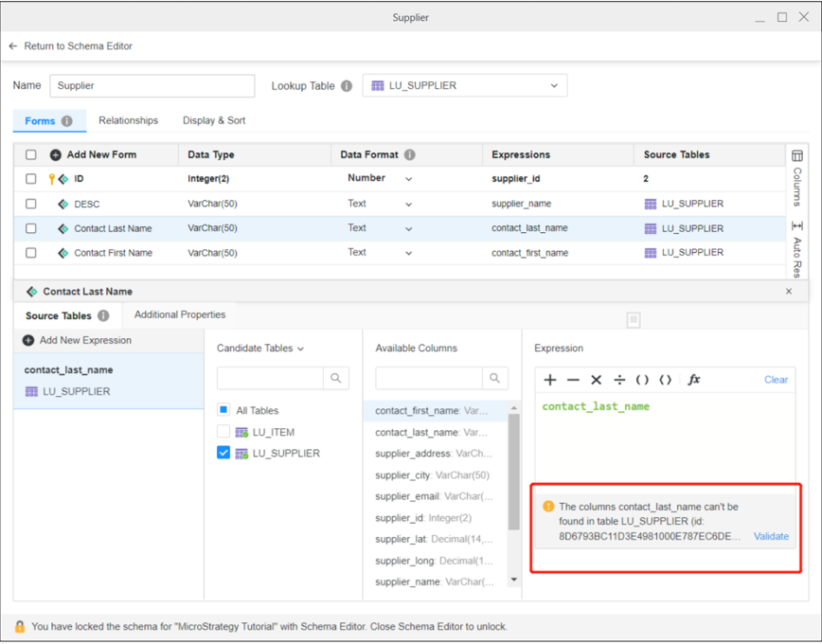Click Return to Schema Editor
The image size is (822, 644).
71,45
